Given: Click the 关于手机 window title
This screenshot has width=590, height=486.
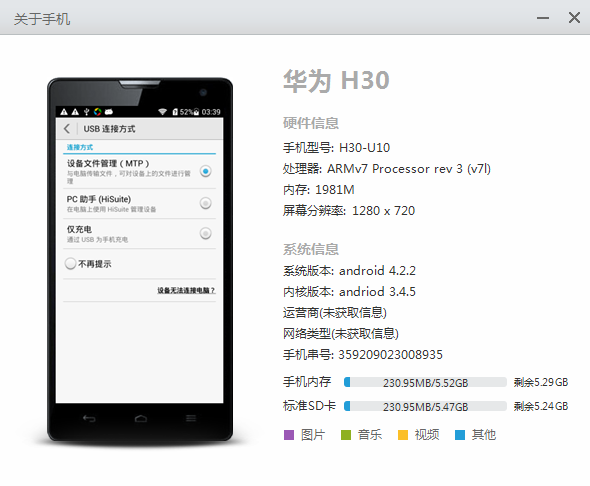Looking at the screenshot, I should 42,19.
